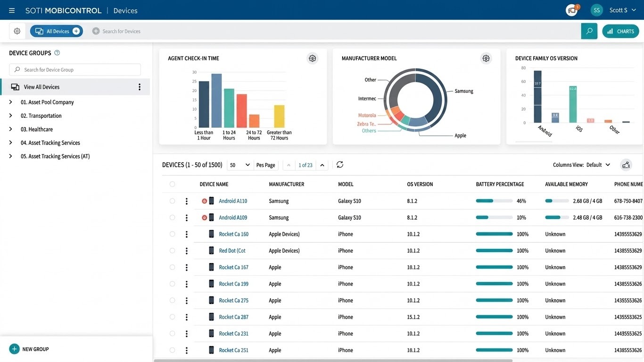The width and height of the screenshot is (644, 362).
Task: Open Manufacturer Model chart settings
Action: point(486,58)
